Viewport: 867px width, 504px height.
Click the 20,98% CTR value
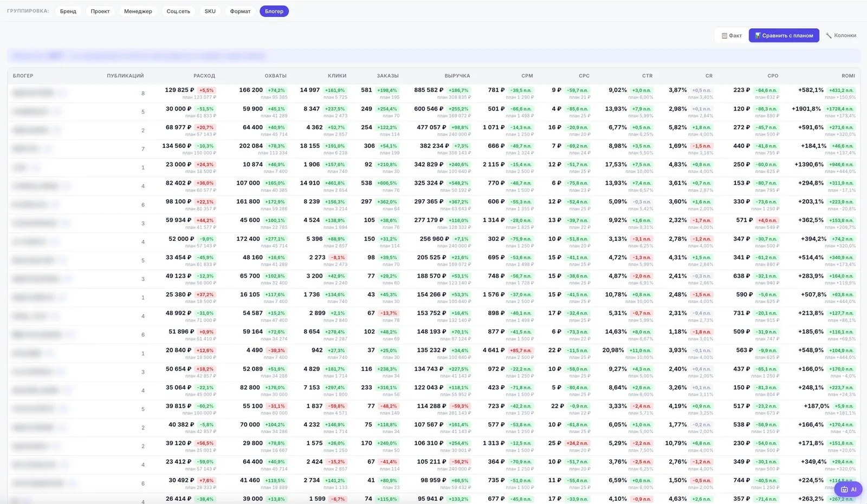coord(613,350)
